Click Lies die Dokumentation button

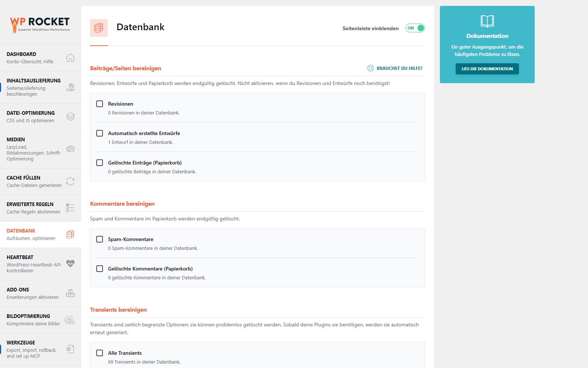point(487,69)
